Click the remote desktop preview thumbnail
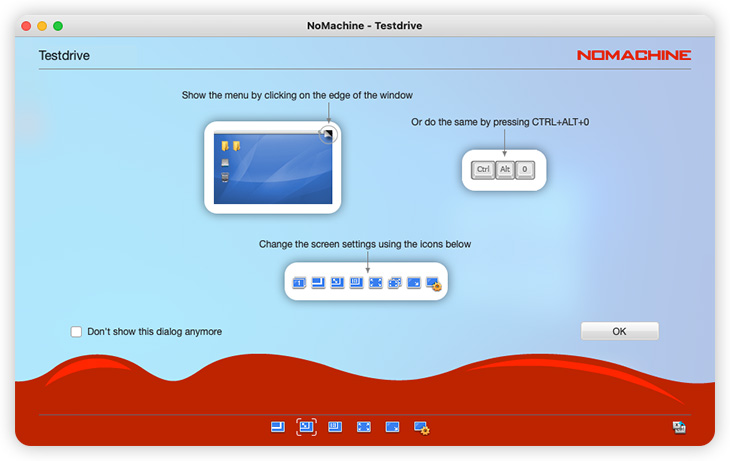Image resolution: width=730 pixels, height=461 pixels. pos(272,170)
